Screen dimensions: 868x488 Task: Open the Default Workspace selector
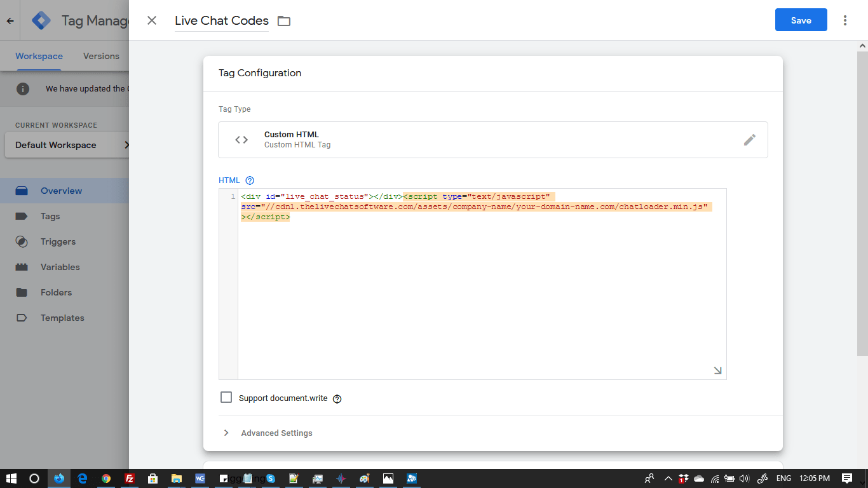click(x=67, y=145)
